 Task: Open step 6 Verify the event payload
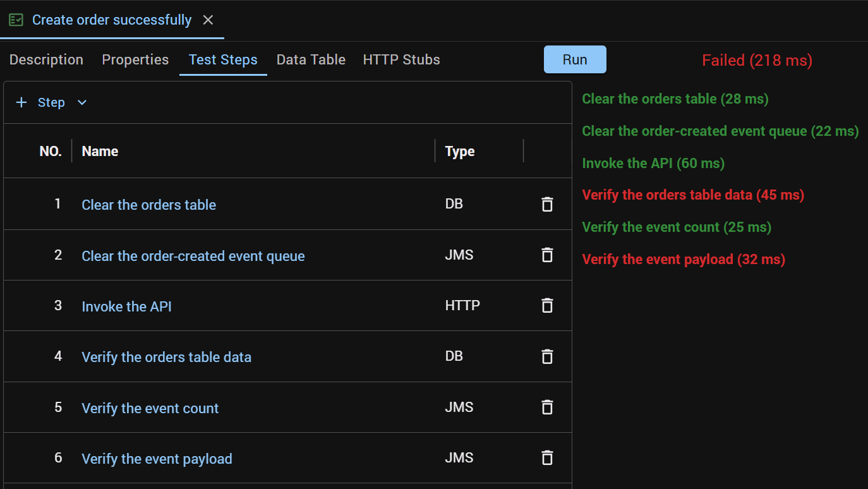click(157, 459)
